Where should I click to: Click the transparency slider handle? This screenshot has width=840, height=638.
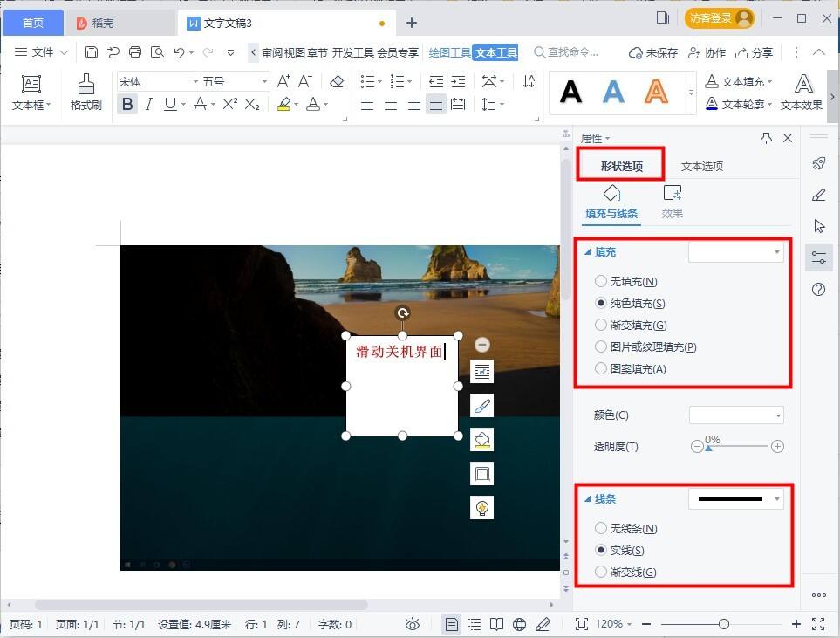[708, 449]
